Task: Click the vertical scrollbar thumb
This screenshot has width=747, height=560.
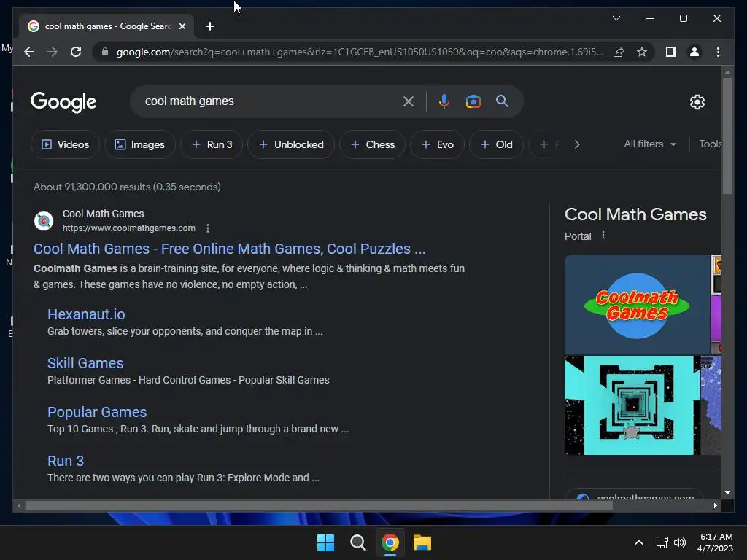Action: tap(727, 135)
